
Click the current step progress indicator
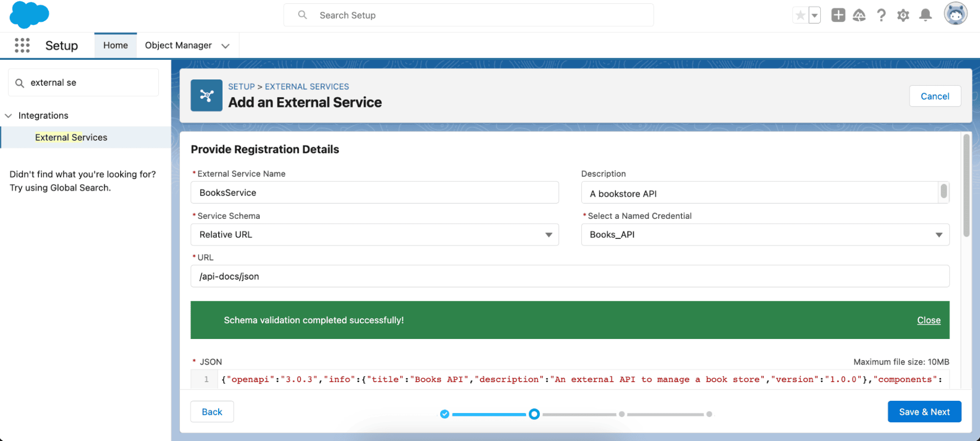pyautogui.click(x=534, y=414)
